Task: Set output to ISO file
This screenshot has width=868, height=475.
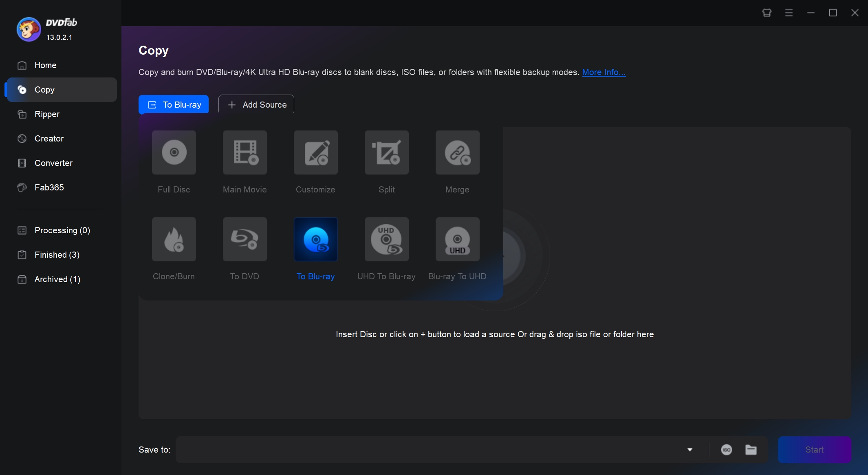Action: click(727, 450)
